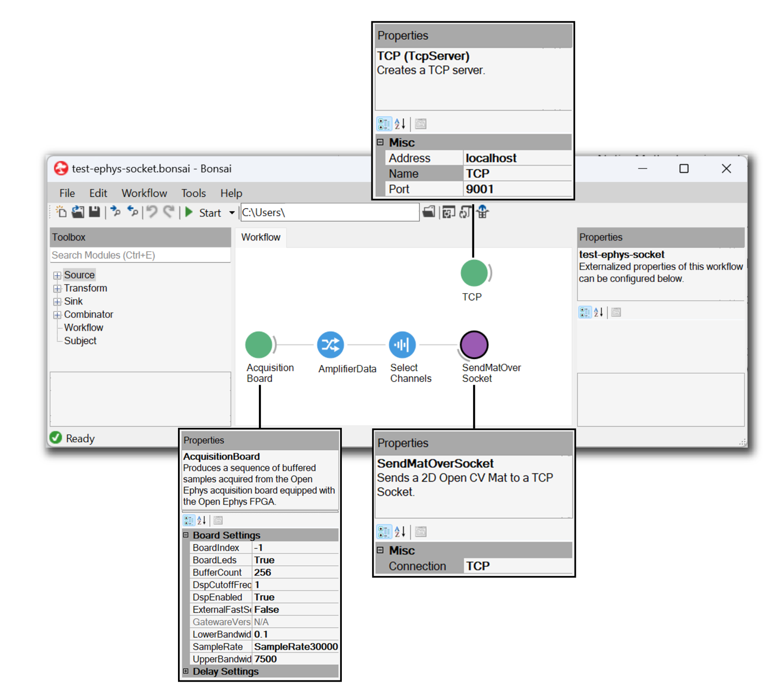Image resolution: width=771 pixels, height=700 pixels.
Task: Collapse Misc category in TCP Properties
Action: point(380,142)
